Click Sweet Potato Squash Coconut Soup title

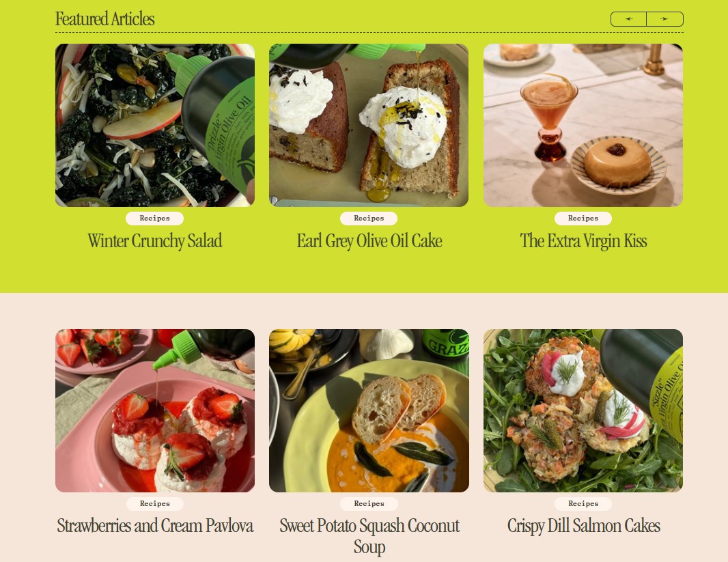click(x=369, y=536)
